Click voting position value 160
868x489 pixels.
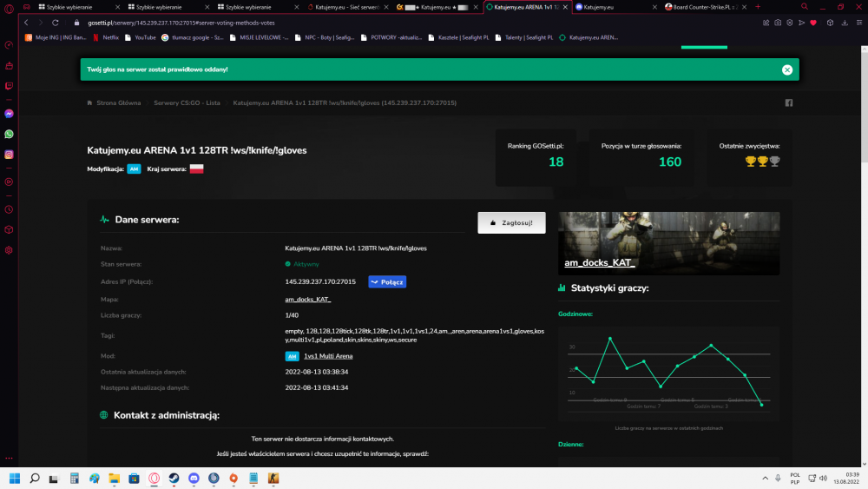click(x=670, y=162)
